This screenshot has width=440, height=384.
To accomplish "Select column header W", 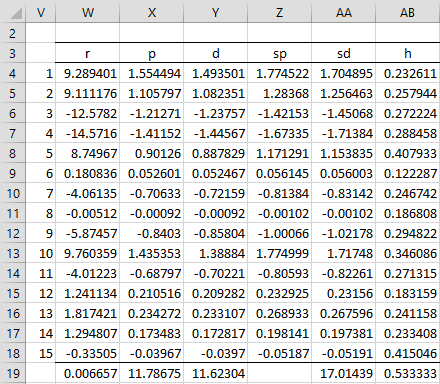I will pos(88,13).
